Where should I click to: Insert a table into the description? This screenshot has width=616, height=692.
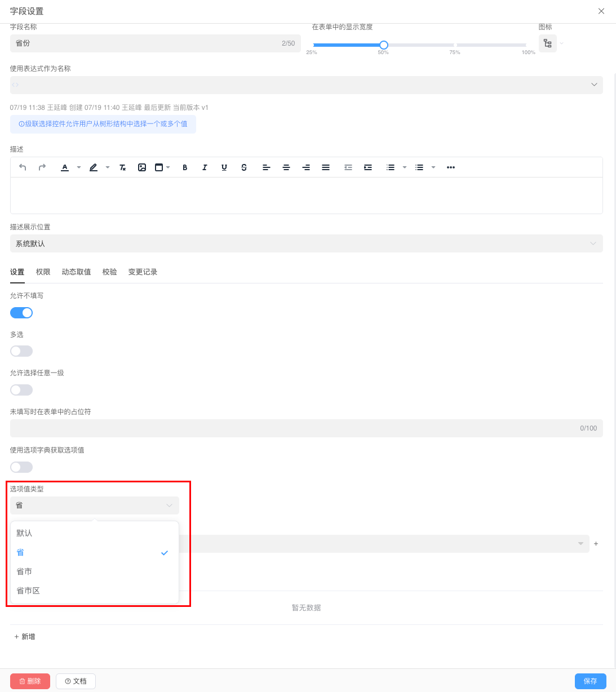[159, 167]
